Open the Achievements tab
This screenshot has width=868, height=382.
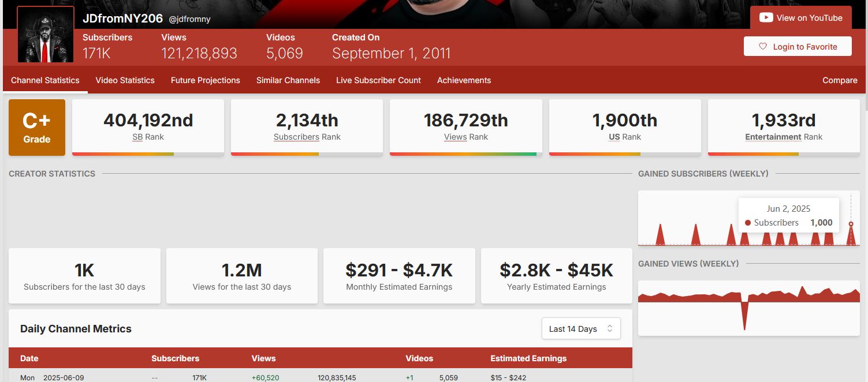pos(464,80)
